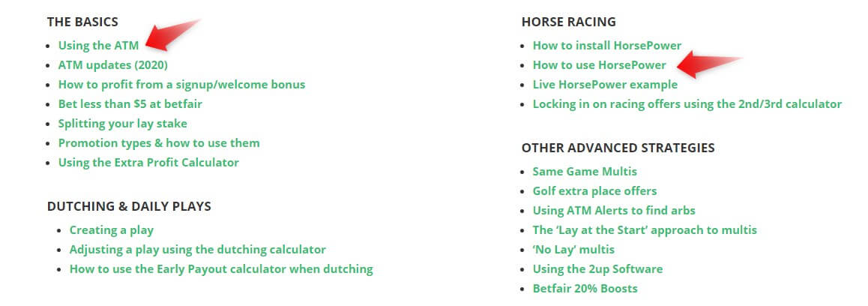Open How to use HorsePower link

pos(599,64)
